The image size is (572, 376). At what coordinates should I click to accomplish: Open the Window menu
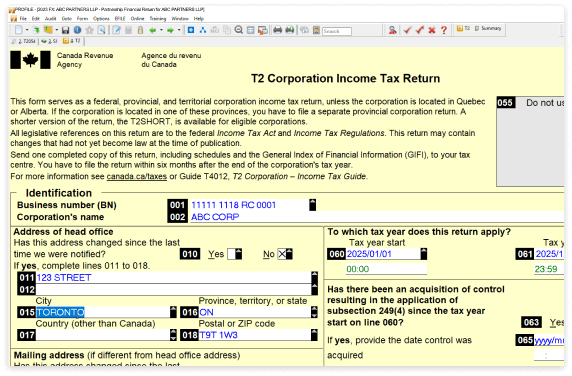pyautogui.click(x=180, y=19)
